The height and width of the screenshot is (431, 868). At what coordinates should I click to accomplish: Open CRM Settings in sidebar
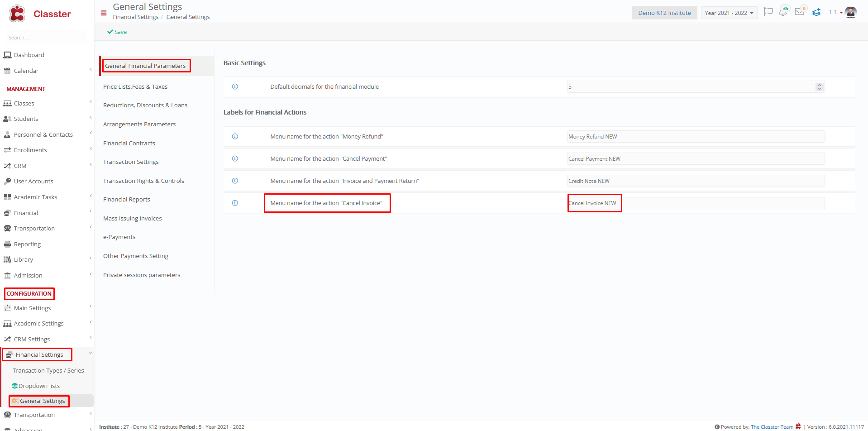(x=32, y=339)
